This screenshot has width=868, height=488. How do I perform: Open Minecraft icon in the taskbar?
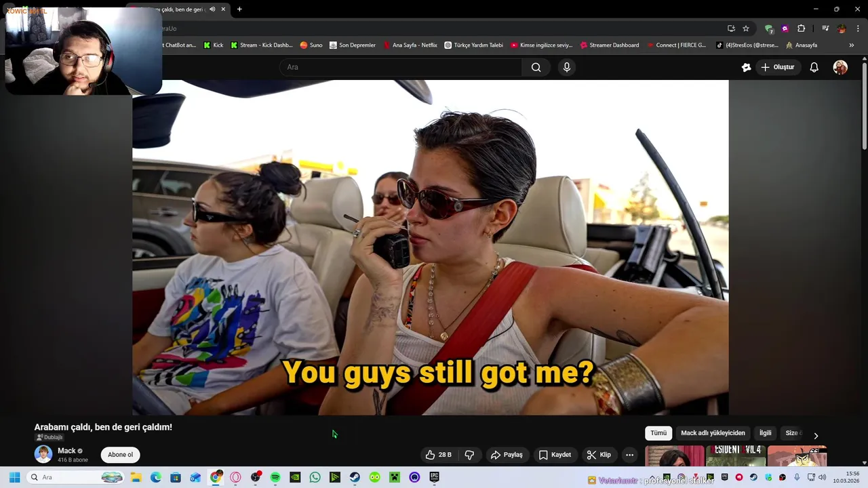coord(395,477)
